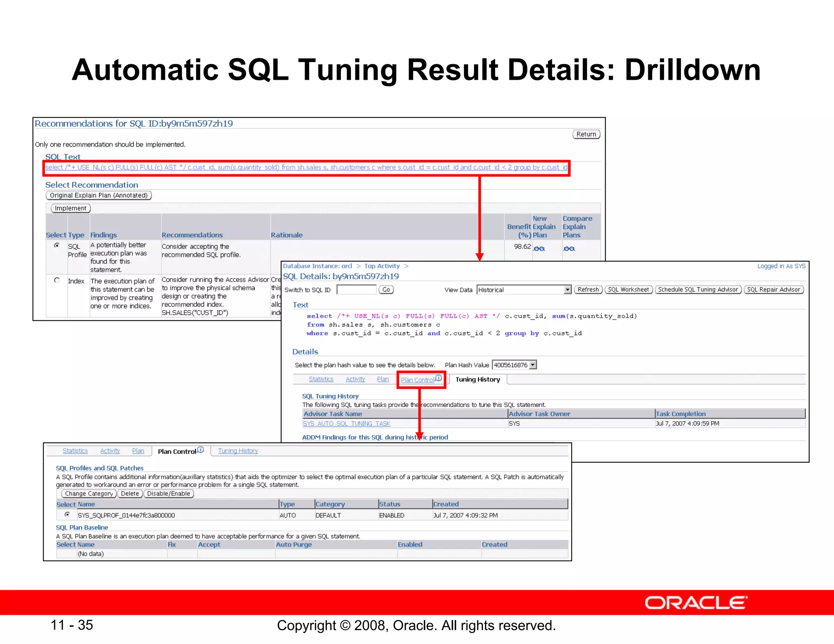Click info icon beside Plan Control tab in SQL Details
The image size is (834, 644).
pos(438,378)
